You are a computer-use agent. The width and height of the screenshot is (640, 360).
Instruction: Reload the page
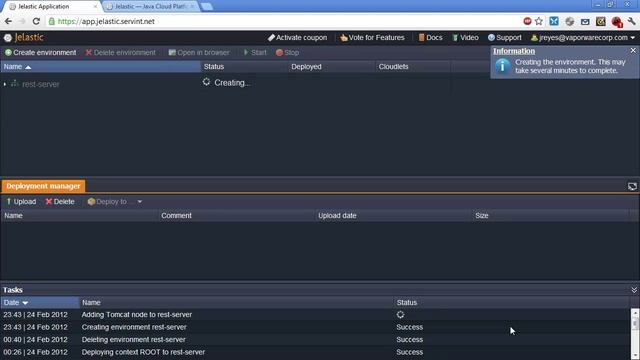(x=36, y=21)
